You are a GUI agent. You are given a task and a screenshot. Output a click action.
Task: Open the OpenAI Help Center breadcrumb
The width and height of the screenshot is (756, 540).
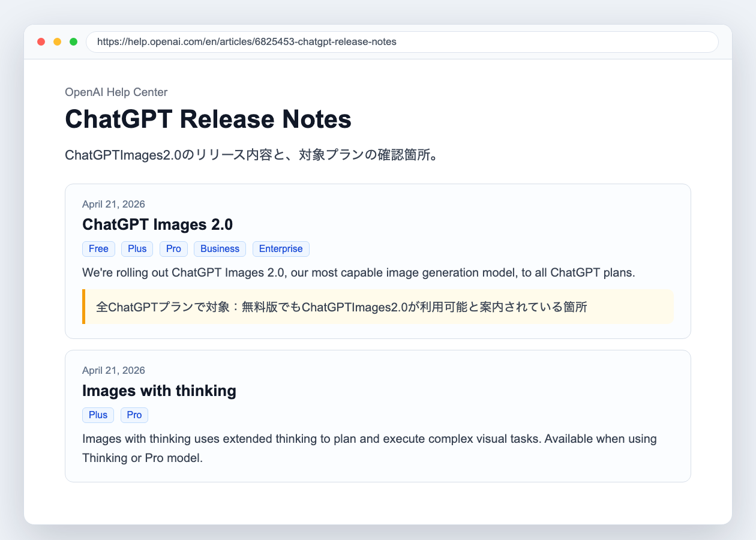pyautogui.click(x=116, y=92)
